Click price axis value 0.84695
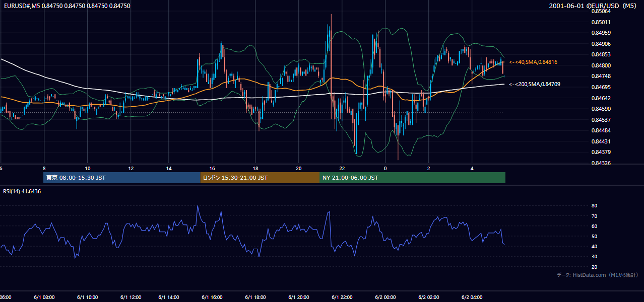The image size is (644, 302). [x=601, y=87]
